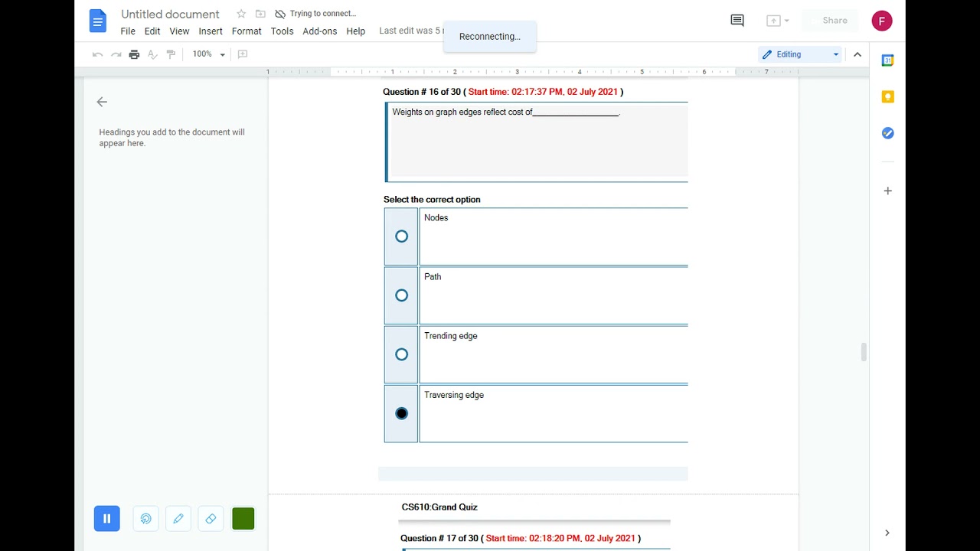980x551 pixels.
Task: Open the File menu
Action: 128,31
